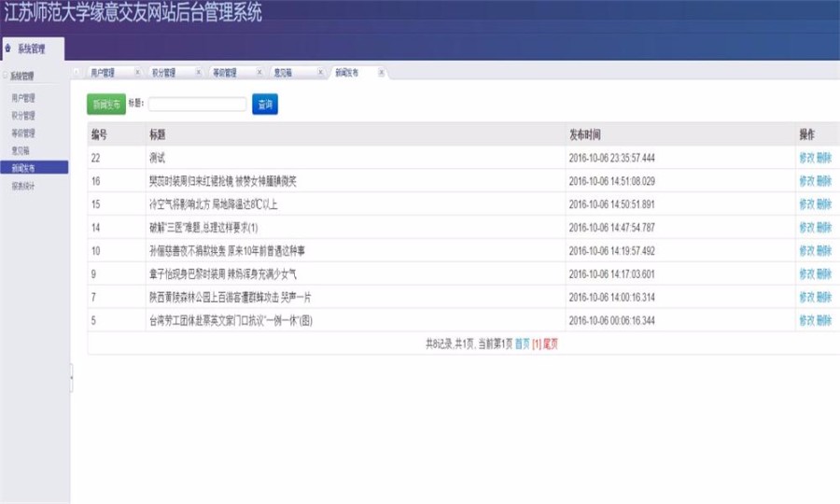Viewport: 840px width, 504px height.
Task: Click page number [1] in pagination
Action: click(537, 343)
